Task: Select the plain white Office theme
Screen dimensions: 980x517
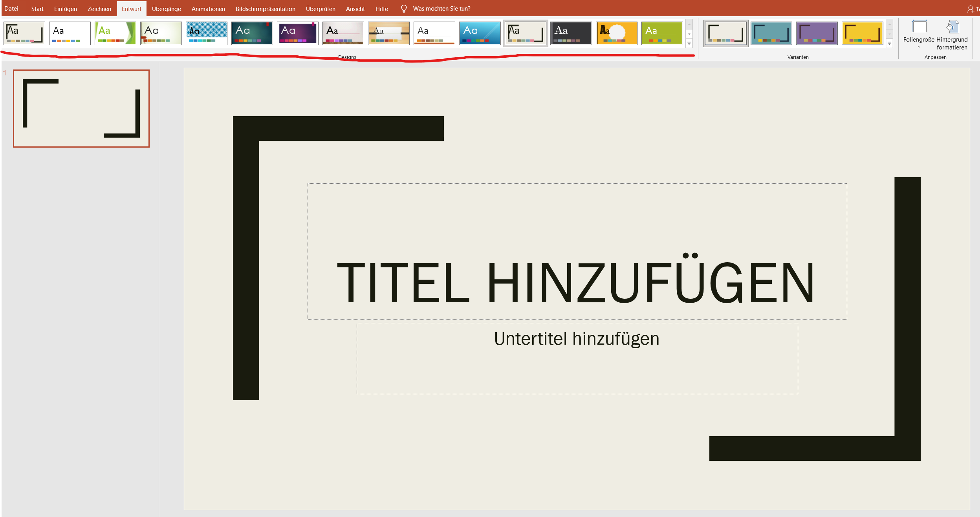Action: (70, 33)
